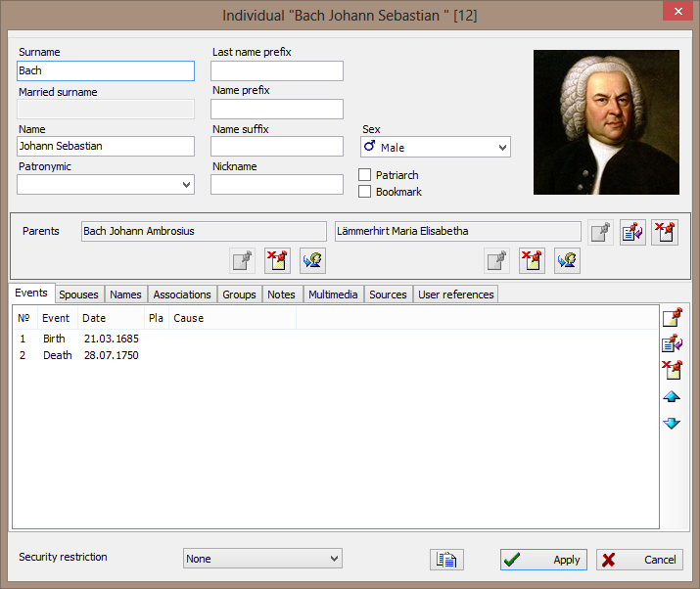Move event down with blue down arrow
Image resolution: width=700 pixels, height=589 pixels.
pyautogui.click(x=672, y=424)
